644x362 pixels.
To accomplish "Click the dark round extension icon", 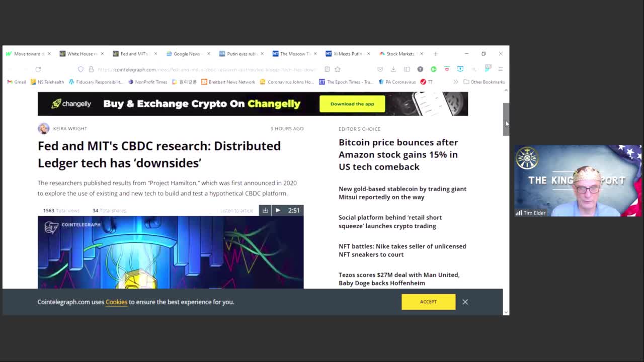I will tap(420, 69).
